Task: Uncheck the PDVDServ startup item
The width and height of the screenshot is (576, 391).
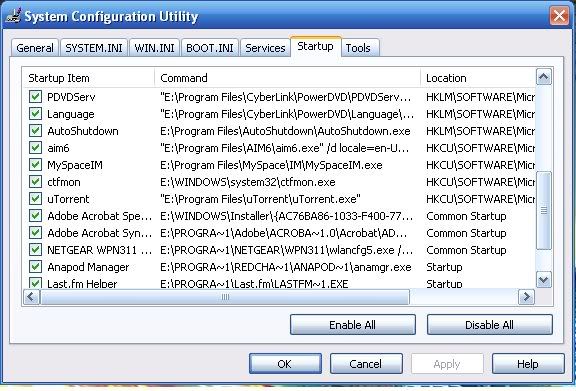Action: pos(35,97)
